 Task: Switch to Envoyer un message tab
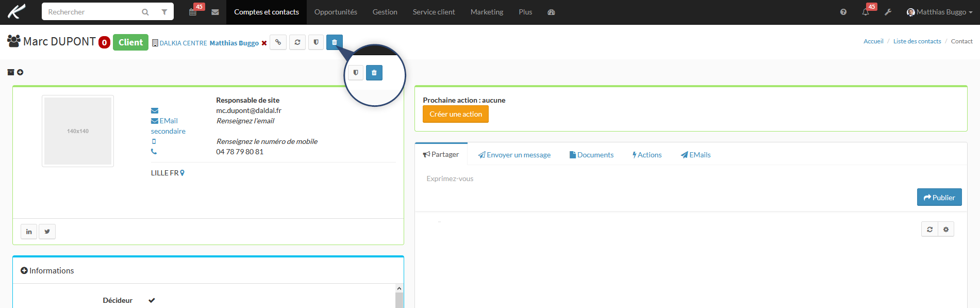[x=514, y=155]
